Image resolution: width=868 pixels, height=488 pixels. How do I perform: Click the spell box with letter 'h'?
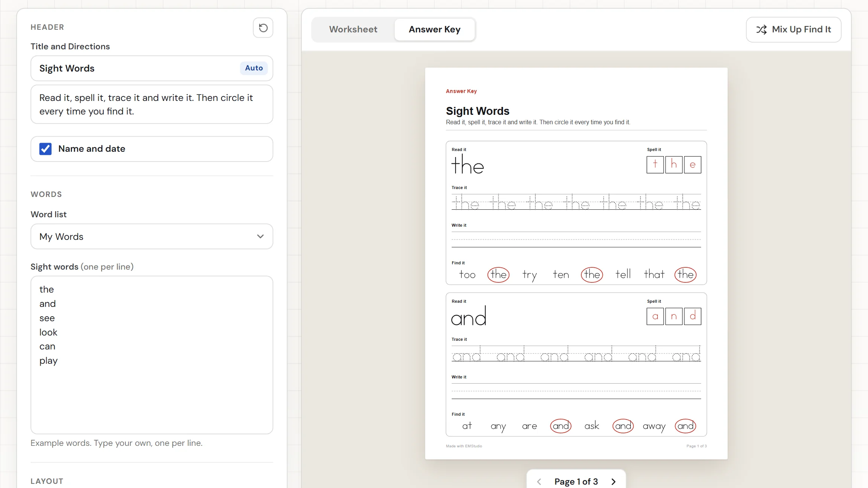click(674, 165)
